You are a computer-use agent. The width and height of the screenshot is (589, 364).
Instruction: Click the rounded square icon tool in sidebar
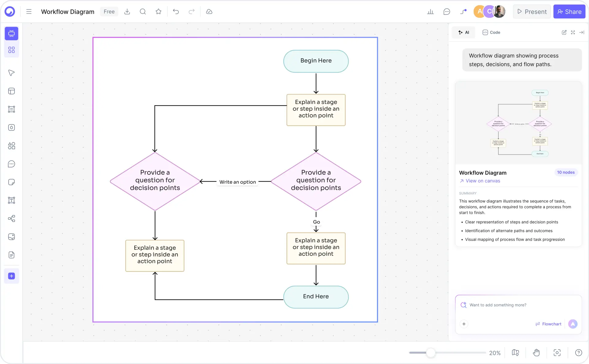click(x=11, y=128)
